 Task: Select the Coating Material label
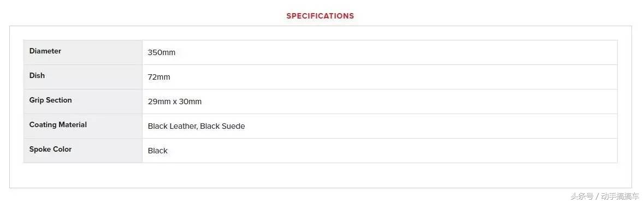coord(58,124)
